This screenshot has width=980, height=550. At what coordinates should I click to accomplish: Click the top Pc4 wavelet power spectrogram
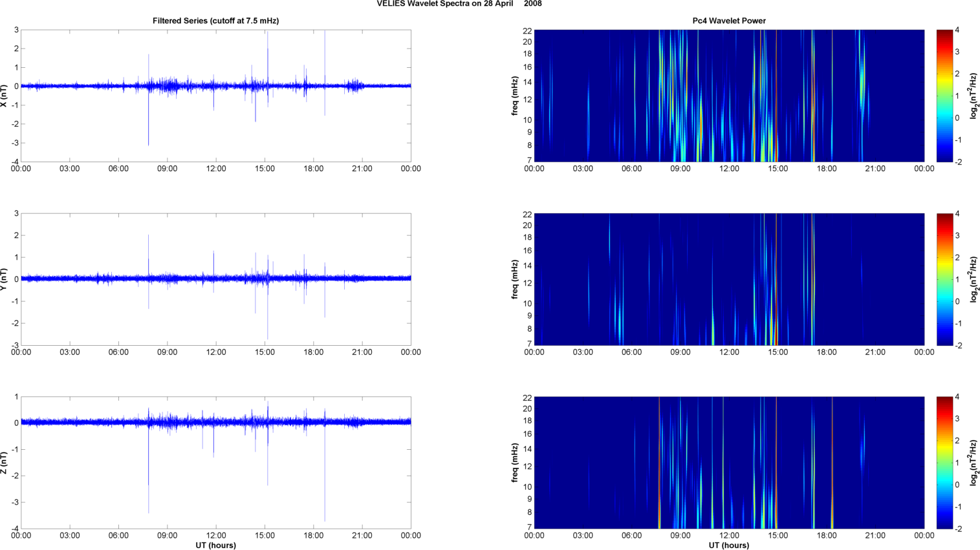pyautogui.click(x=729, y=96)
